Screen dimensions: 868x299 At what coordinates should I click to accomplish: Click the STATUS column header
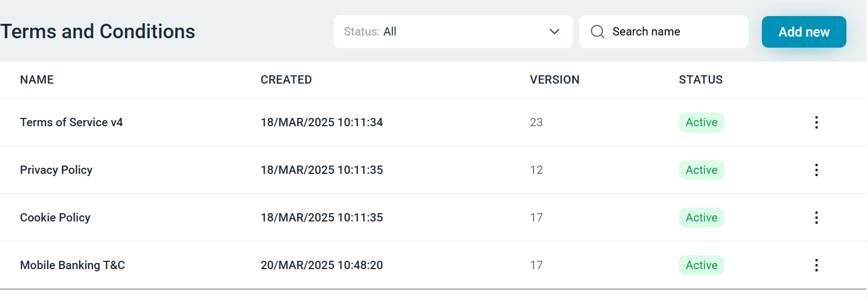point(700,80)
